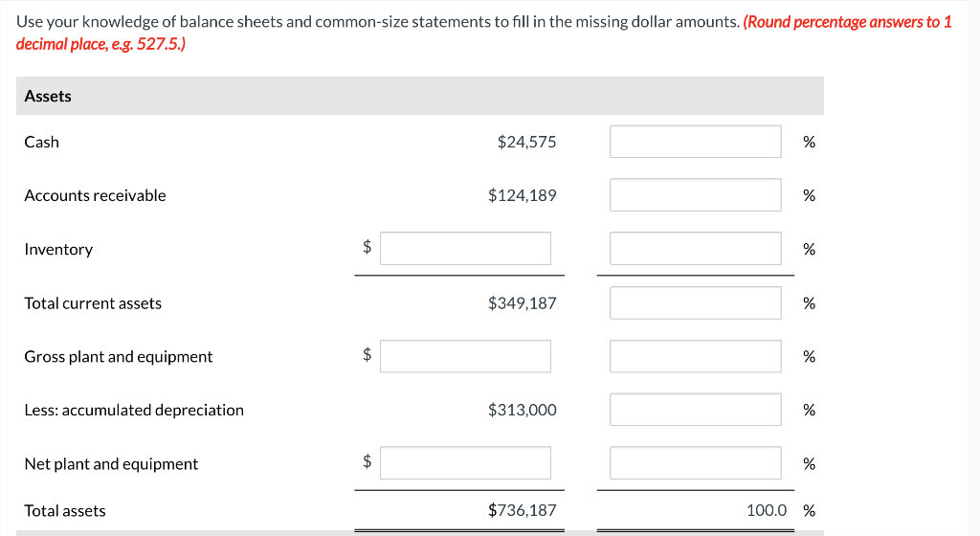Click the Cash percentage input field
This screenshot has height=536, width=980.
[x=696, y=142]
